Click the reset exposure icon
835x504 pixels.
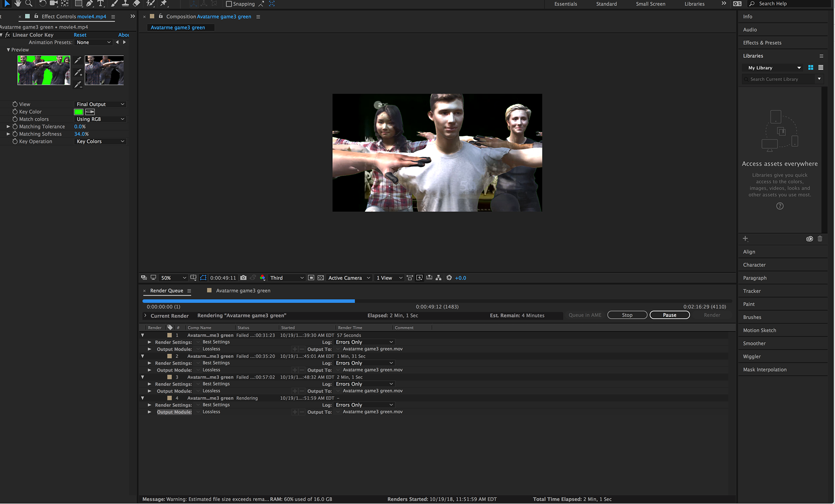tap(449, 278)
